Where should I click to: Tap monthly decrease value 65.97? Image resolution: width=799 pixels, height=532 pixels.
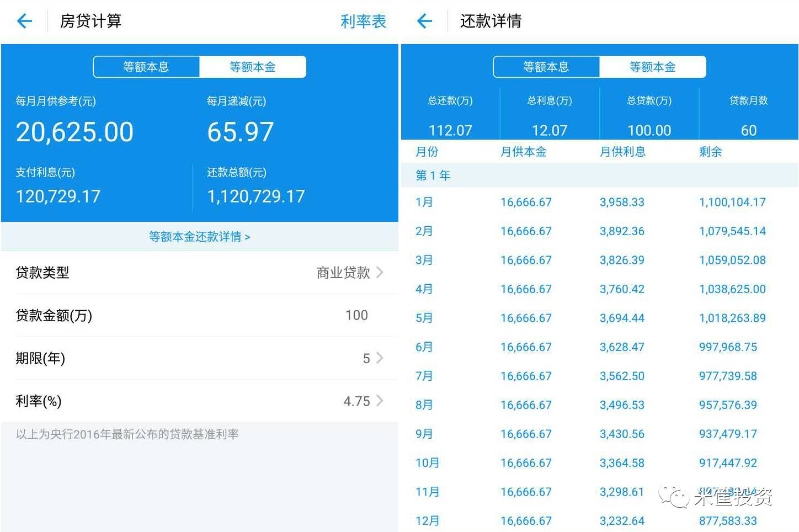click(x=241, y=132)
